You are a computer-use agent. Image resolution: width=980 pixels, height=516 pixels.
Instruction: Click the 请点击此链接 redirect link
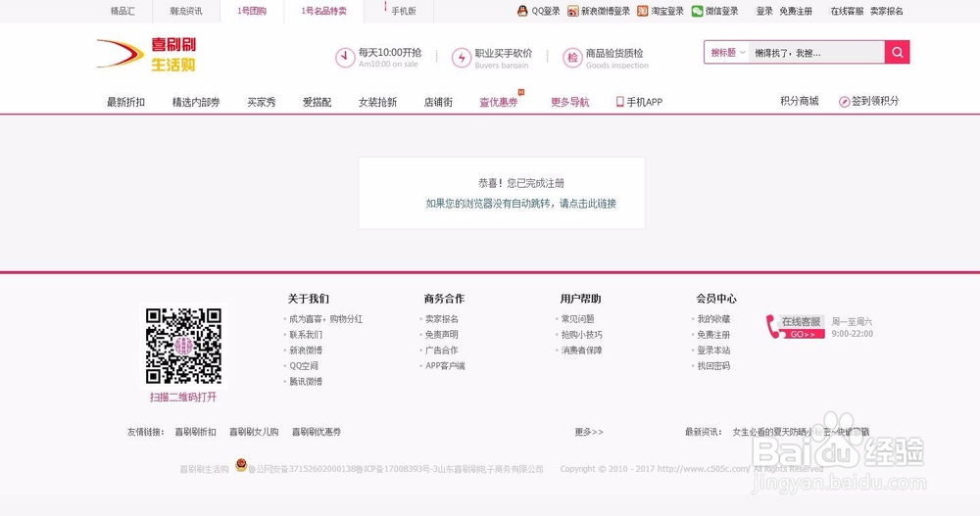[x=587, y=203]
